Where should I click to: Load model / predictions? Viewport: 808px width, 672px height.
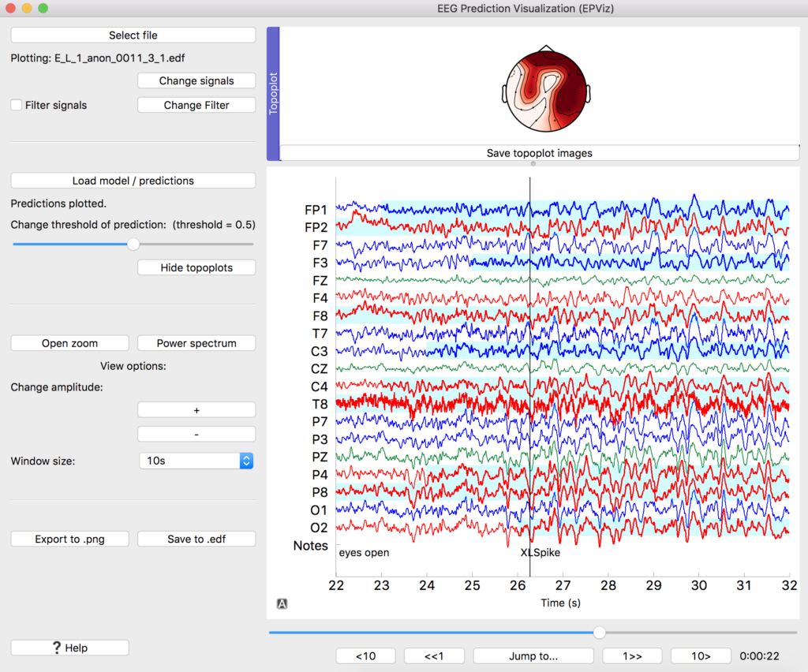tap(133, 180)
